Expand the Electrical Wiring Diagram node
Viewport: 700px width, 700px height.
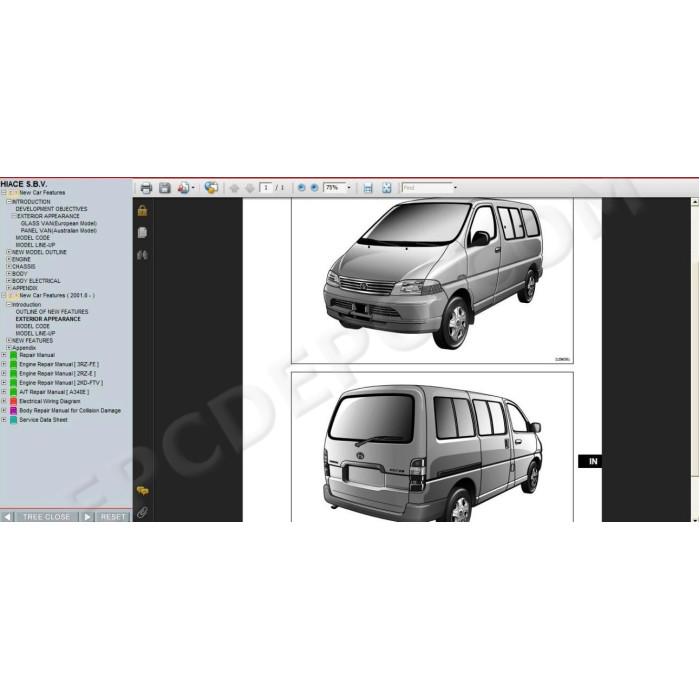tap(4, 402)
